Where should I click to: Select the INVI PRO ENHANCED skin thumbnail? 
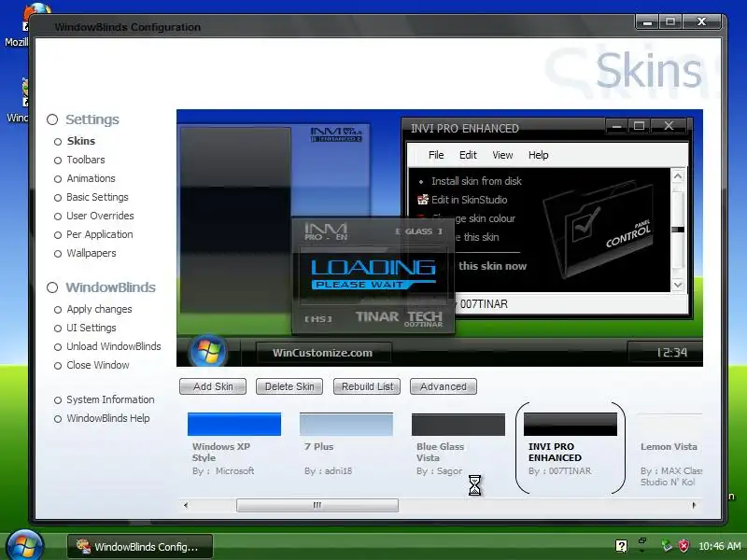tap(571, 425)
